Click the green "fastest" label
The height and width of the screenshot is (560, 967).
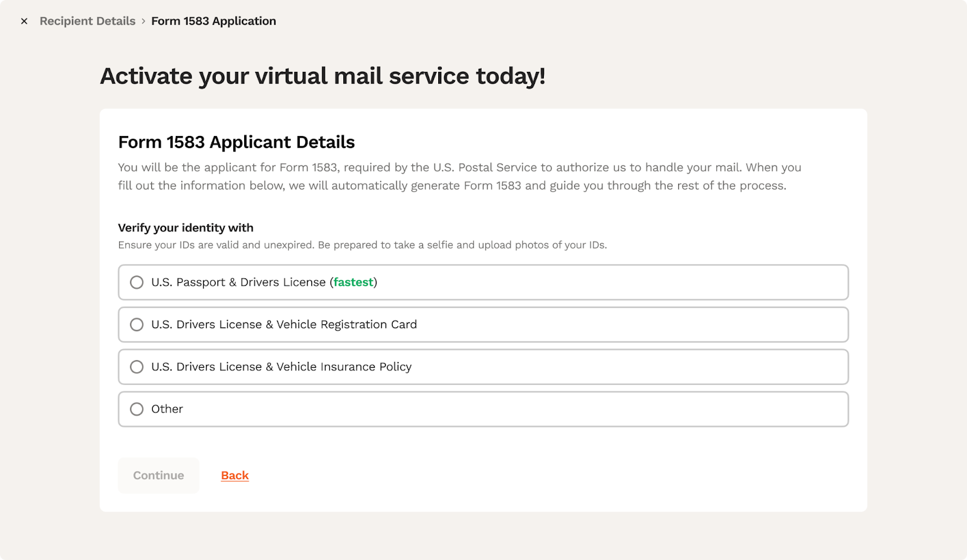pyautogui.click(x=354, y=282)
